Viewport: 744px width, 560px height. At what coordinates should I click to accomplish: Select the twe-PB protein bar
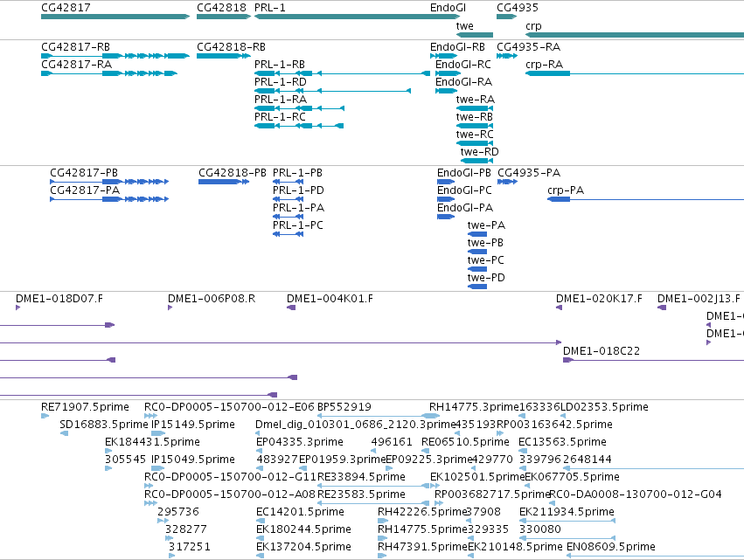click(x=477, y=252)
